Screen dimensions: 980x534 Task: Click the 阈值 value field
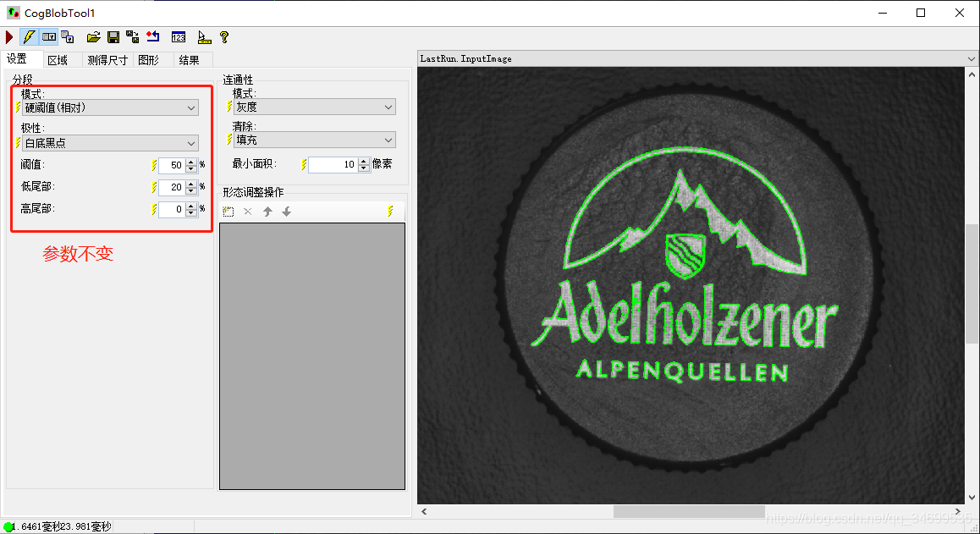pyautogui.click(x=172, y=165)
